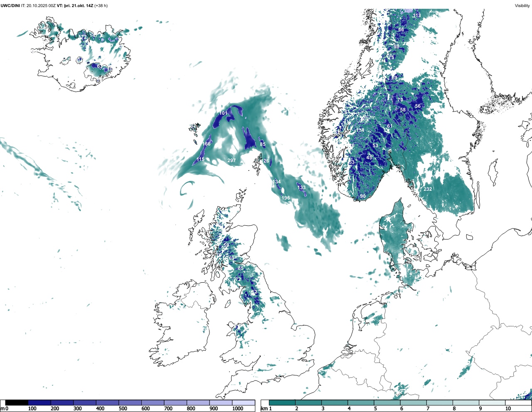532x412 pixels.
Task: Select the palest 1000 m lavender swatch
Action: click(x=243, y=403)
